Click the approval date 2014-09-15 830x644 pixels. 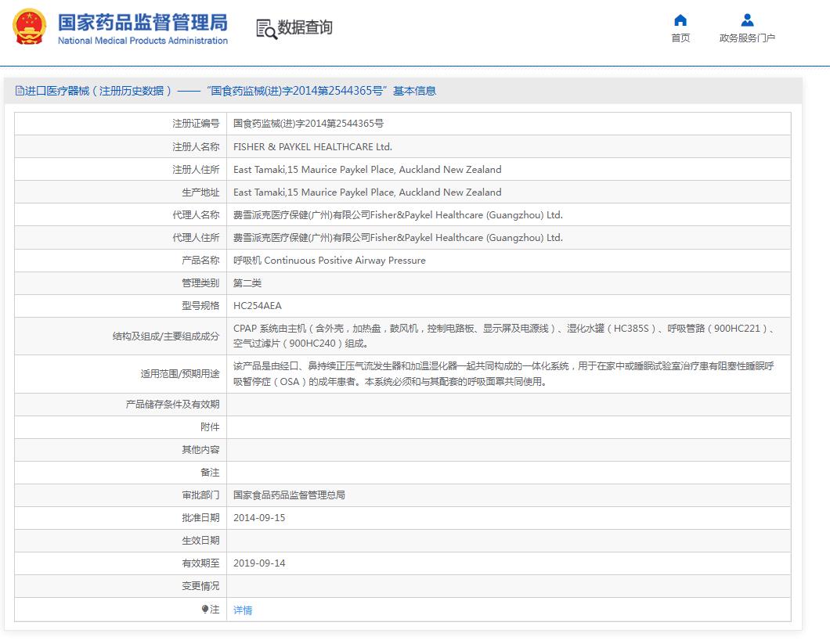pos(259,517)
